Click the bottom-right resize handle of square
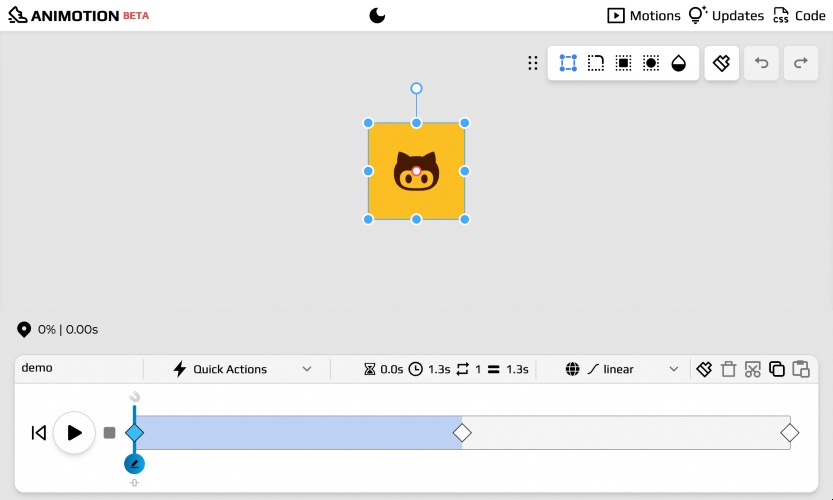This screenshot has height=500, width=833. (x=465, y=219)
